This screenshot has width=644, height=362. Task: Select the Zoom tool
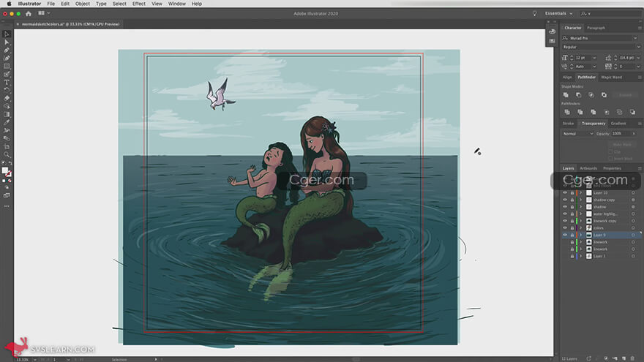click(7, 155)
